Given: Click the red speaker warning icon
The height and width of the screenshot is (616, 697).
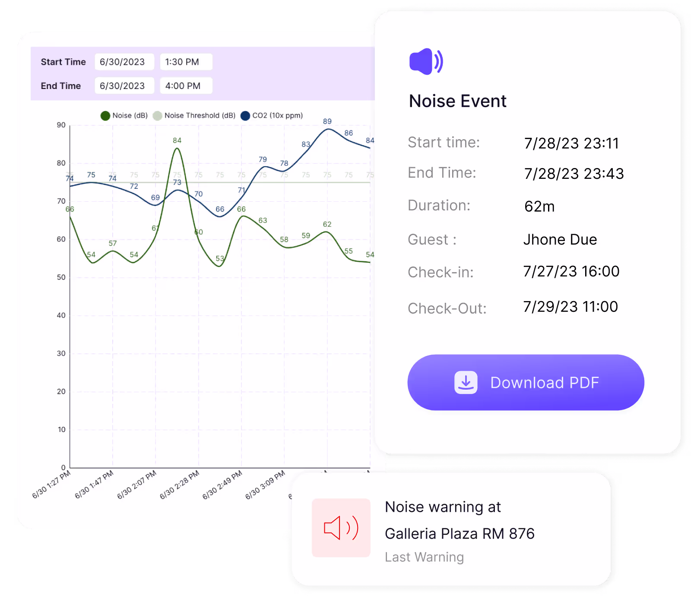Looking at the screenshot, I should pyautogui.click(x=341, y=527).
